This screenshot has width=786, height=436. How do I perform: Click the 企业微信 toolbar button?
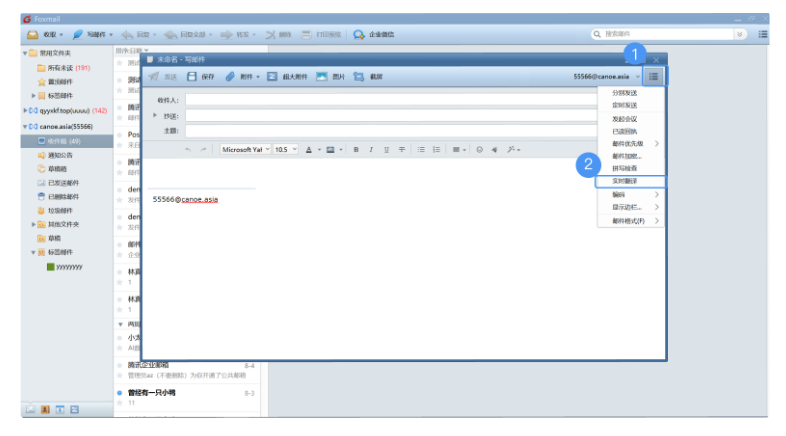(373, 35)
